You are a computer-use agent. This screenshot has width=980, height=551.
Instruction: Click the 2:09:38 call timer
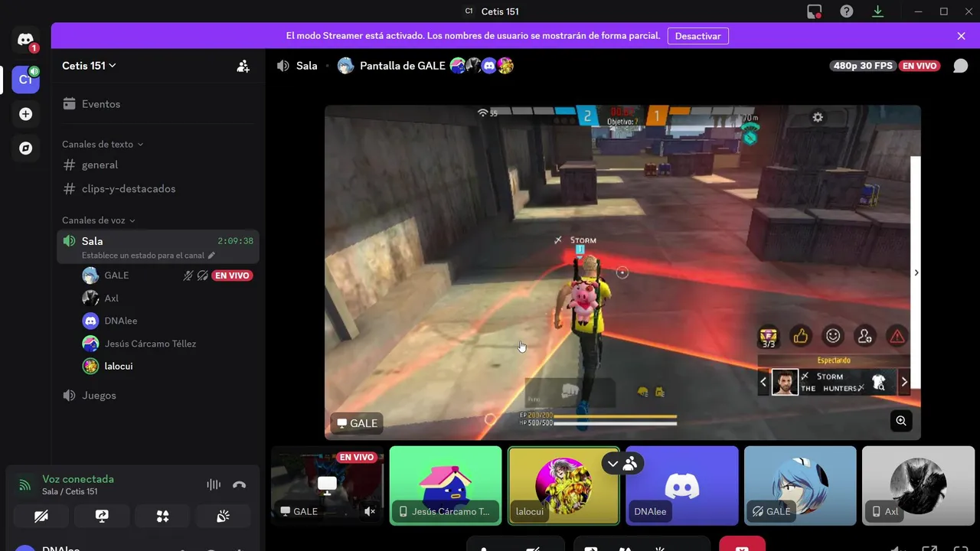coord(235,241)
